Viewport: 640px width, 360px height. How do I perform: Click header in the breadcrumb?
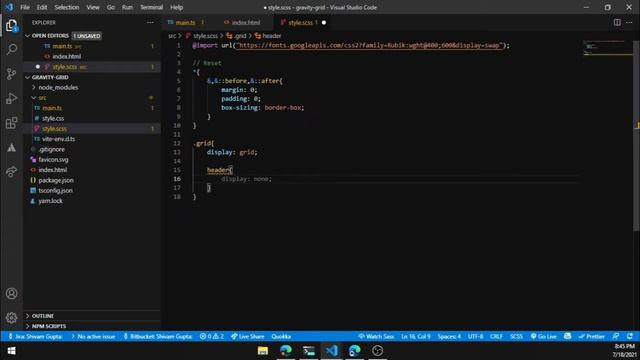(x=271, y=36)
